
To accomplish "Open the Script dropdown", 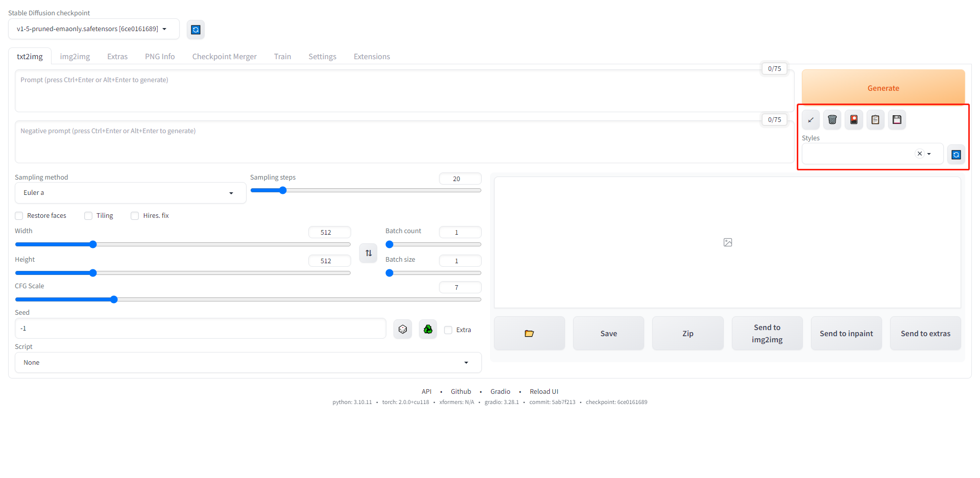I will 248,363.
